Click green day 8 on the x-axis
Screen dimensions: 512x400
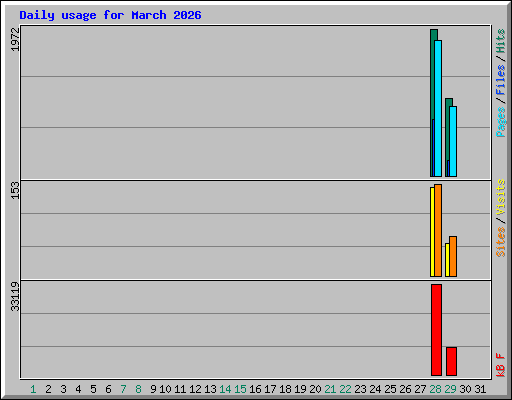(138, 389)
